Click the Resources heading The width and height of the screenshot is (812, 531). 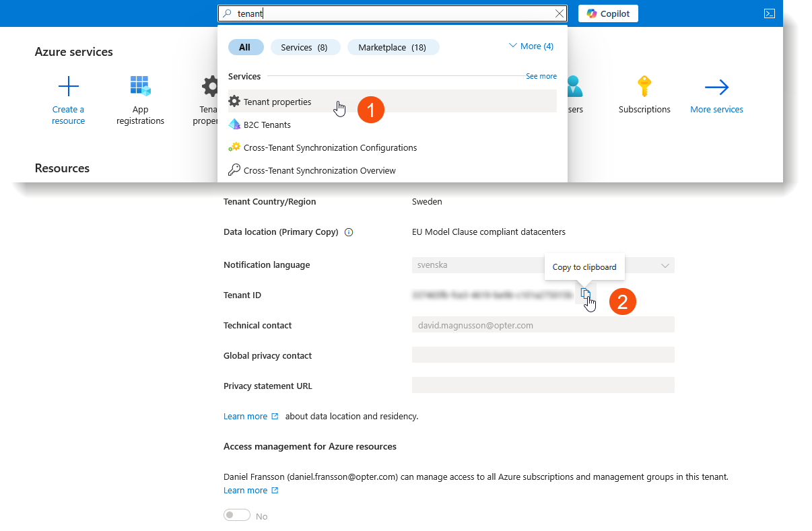click(x=62, y=168)
